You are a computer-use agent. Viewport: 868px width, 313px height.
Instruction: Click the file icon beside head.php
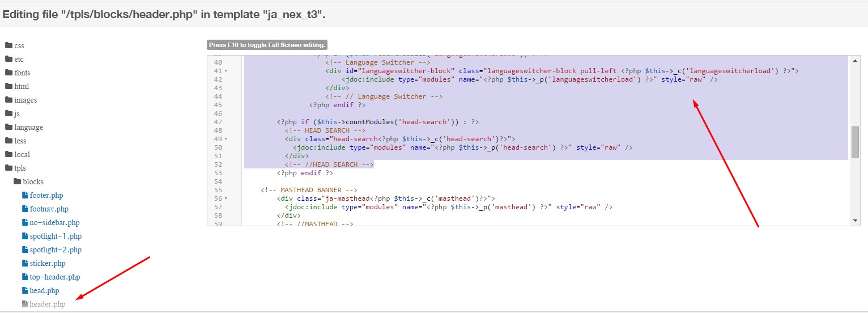tap(25, 290)
